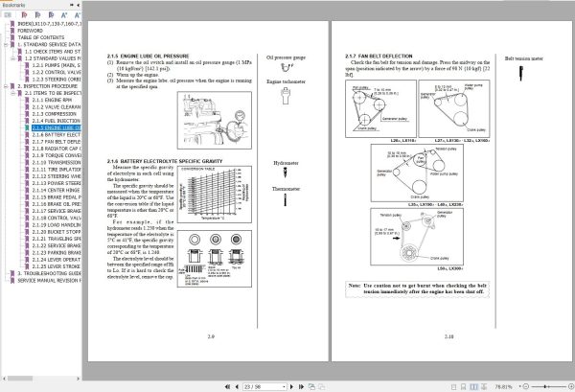
Task: Open the 2.1.20 BUCKET STOPPER bookmark
Action: 57,232
